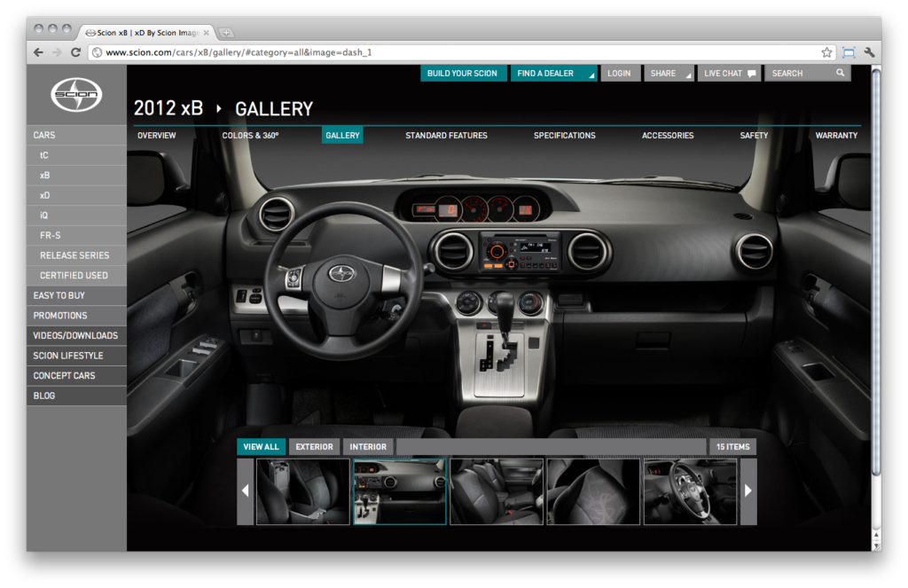This screenshot has width=908, height=588.
Task: Click the site info icon in address bar
Action: pos(98,52)
